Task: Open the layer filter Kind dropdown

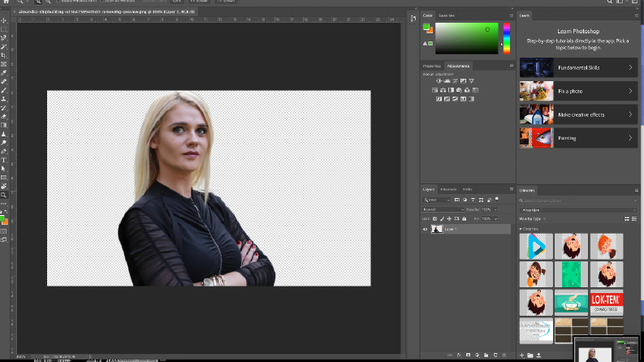Action: click(x=437, y=200)
